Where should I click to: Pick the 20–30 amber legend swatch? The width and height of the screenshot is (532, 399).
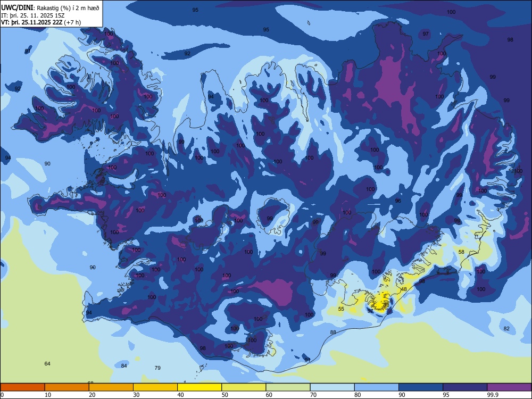click(x=111, y=387)
